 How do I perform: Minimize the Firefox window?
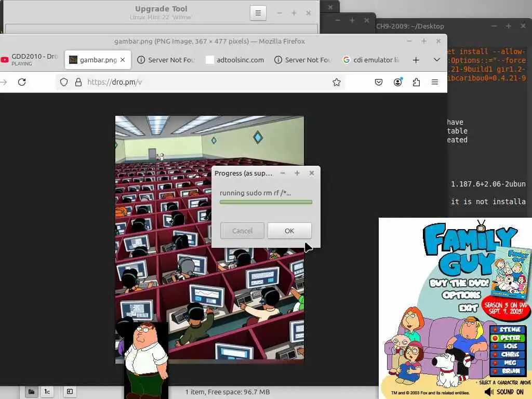(409, 41)
